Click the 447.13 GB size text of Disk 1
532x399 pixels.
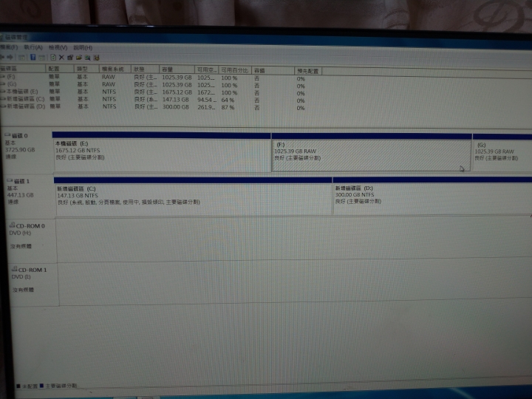point(21,195)
